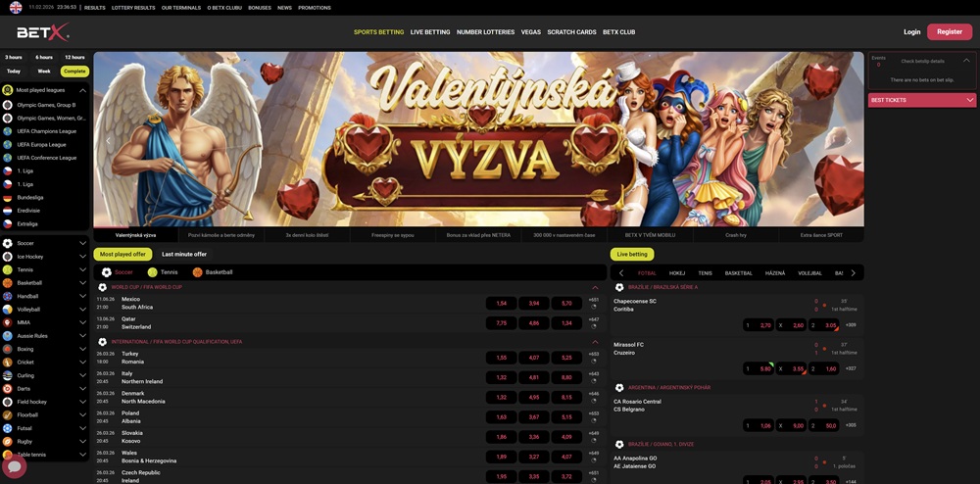
Task: Open Vegas from the main menu
Action: click(x=531, y=32)
